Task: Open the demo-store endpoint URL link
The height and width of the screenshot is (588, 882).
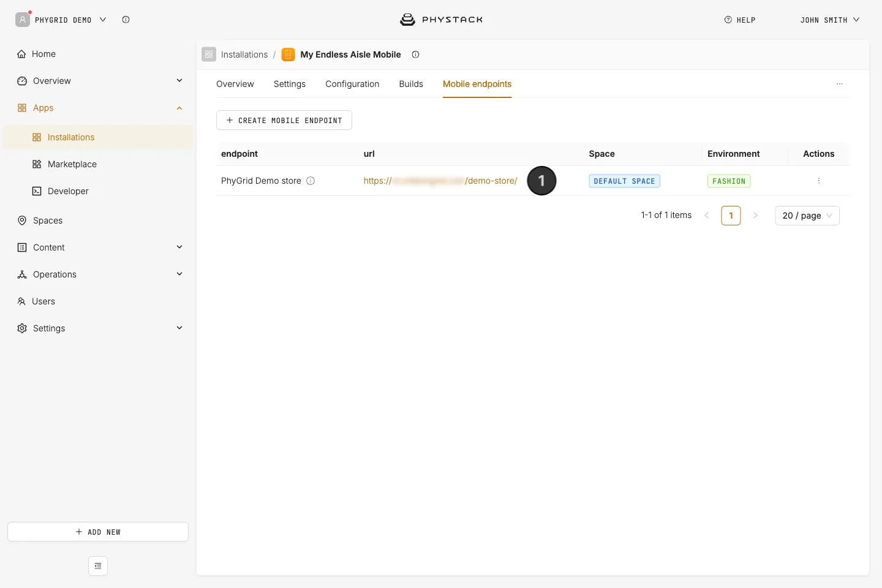Action: click(440, 181)
